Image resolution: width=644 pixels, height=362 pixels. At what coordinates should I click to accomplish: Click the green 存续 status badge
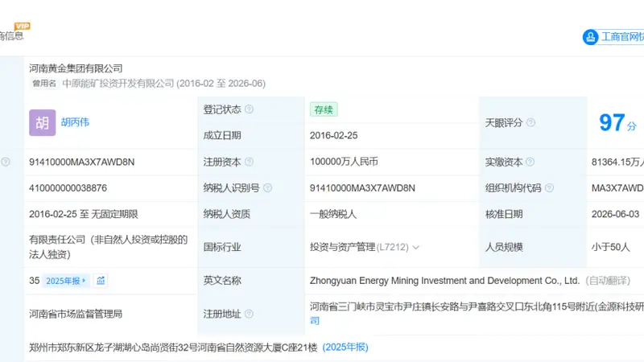(x=324, y=109)
